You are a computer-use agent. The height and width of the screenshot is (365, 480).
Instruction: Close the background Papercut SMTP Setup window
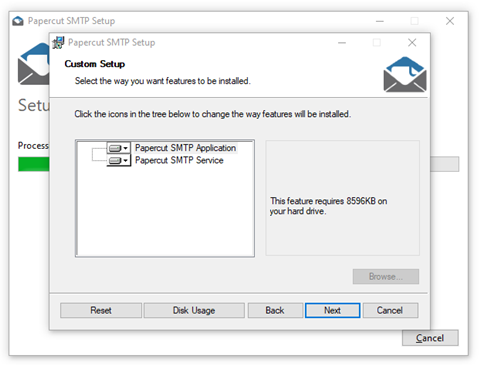(450, 21)
